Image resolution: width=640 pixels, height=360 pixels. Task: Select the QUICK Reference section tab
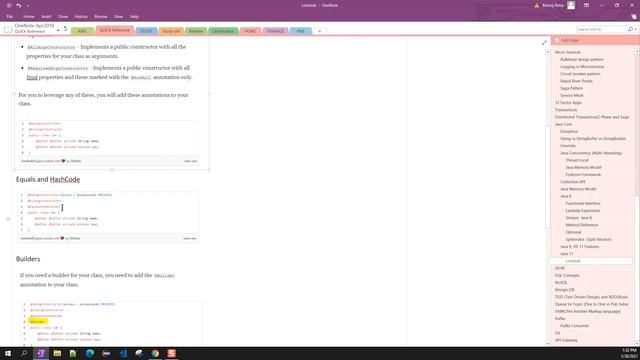pyautogui.click(x=115, y=30)
